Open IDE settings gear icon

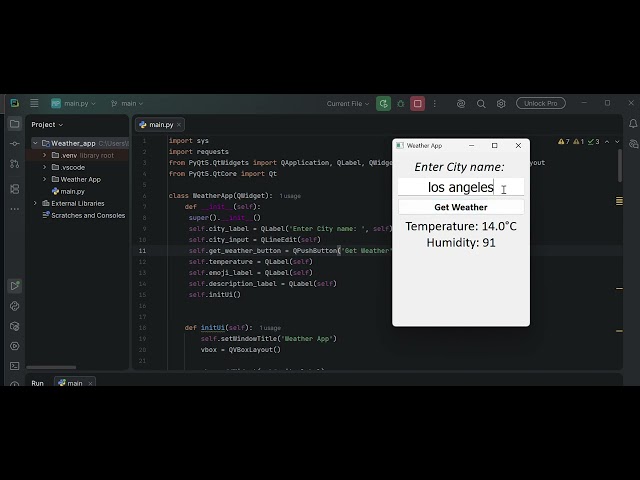click(x=501, y=104)
